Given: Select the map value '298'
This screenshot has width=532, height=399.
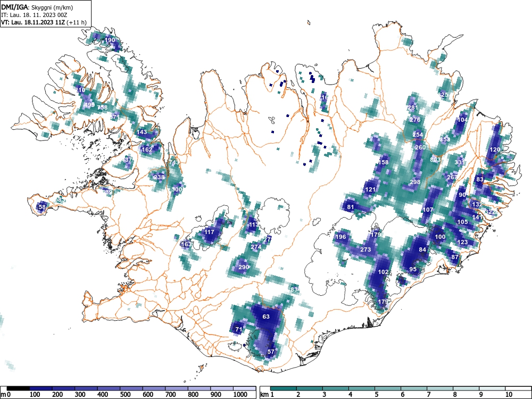Looking at the screenshot, I should (x=415, y=182).
